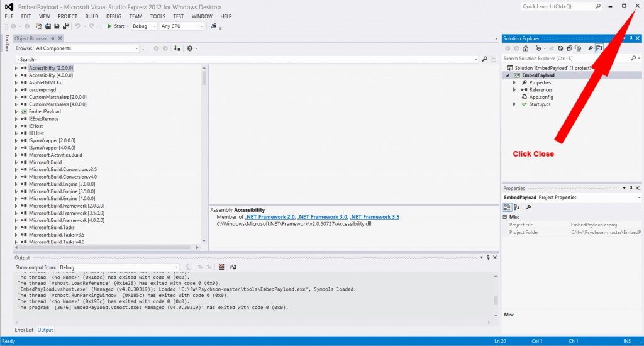Open the .NET Framework 2.0 link
The height and width of the screenshot is (346, 644).
(270, 217)
